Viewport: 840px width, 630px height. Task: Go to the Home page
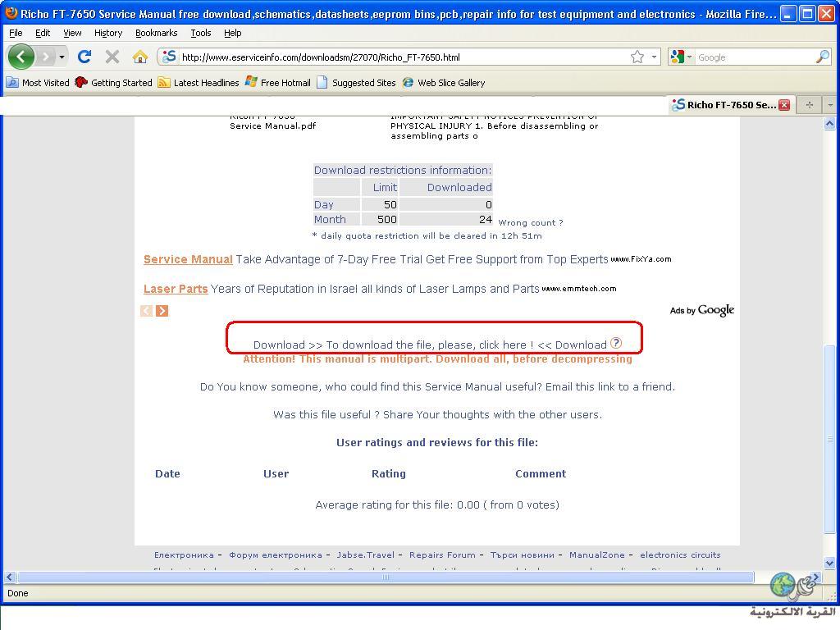[x=139, y=57]
